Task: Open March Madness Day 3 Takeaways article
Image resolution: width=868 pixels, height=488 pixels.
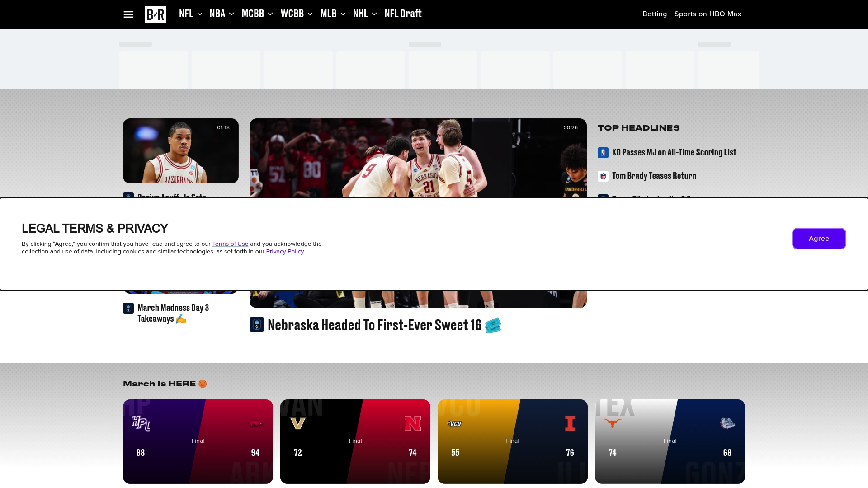Action: (173, 313)
